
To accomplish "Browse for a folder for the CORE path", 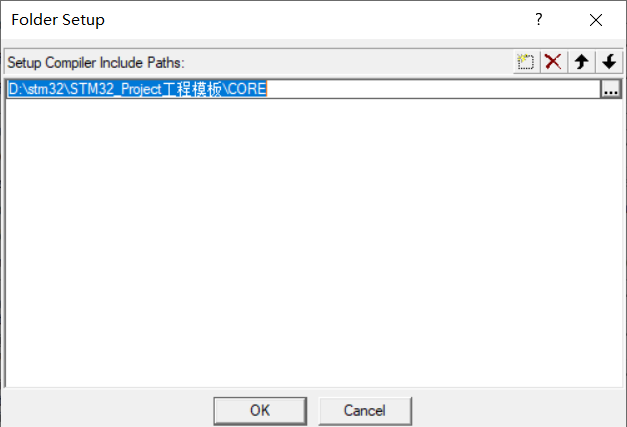I will [x=611, y=89].
